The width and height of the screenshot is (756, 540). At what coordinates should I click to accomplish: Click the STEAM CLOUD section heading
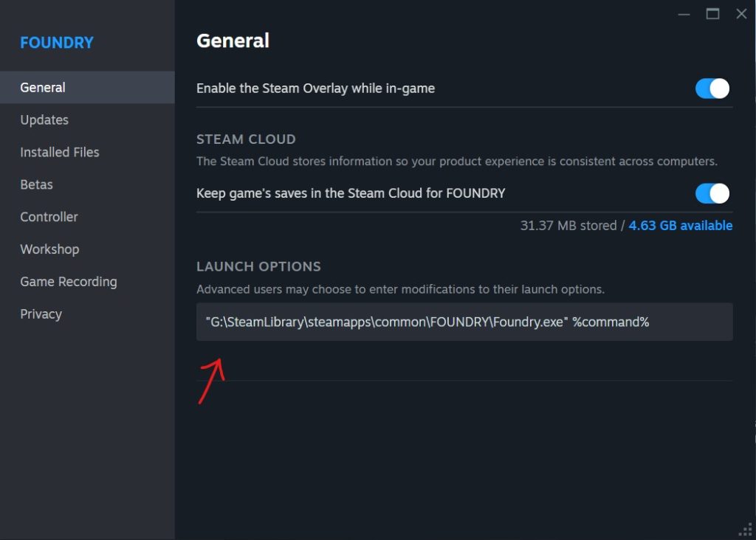click(246, 139)
